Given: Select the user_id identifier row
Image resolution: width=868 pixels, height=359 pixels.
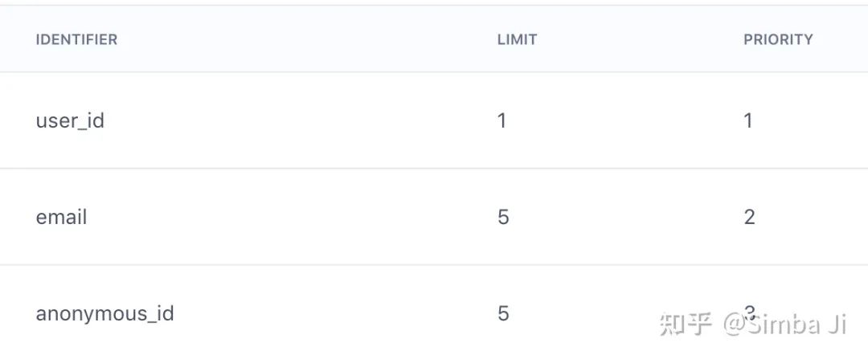Looking at the screenshot, I should point(434,120).
